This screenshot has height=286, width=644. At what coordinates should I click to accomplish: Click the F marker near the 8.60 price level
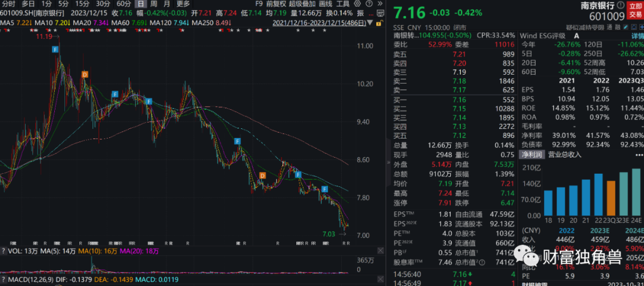point(237,141)
